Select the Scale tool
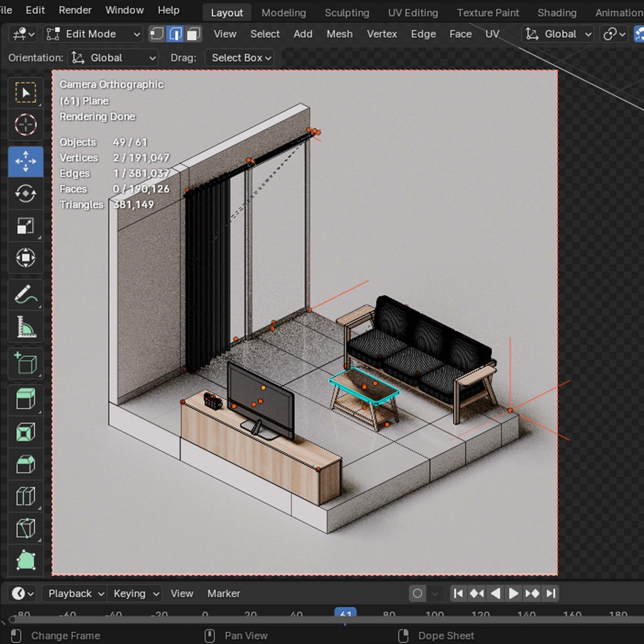 pos(26,225)
